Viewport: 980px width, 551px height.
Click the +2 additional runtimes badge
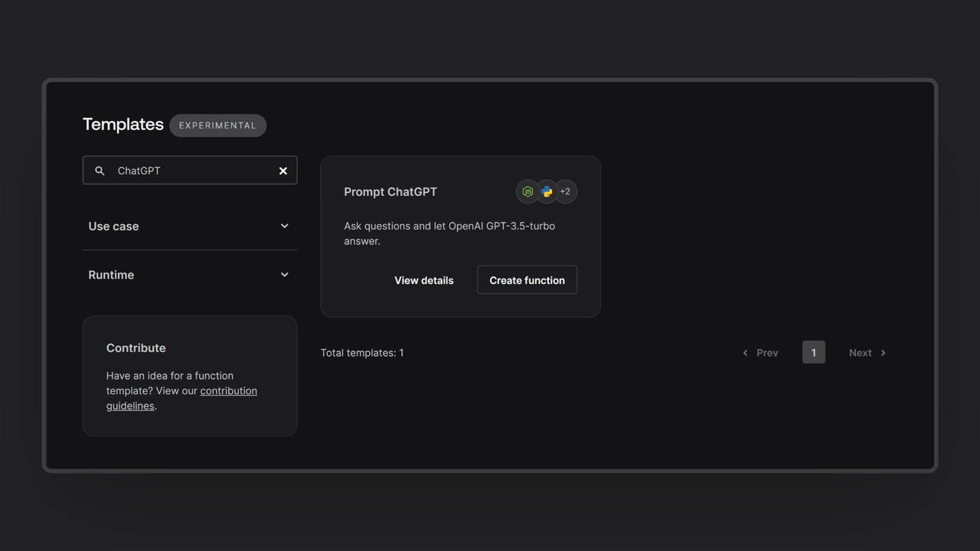(566, 192)
